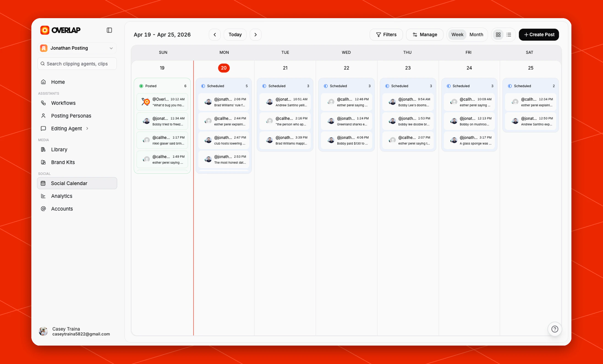603x364 pixels.
Task: Select Social Calendar in sidebar
Action: click(x=77, y=183)
